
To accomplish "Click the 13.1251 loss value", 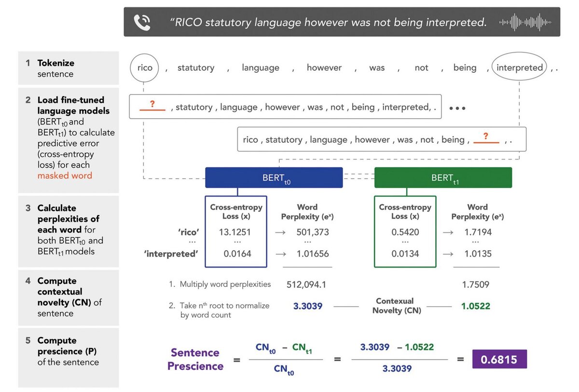I will pos(235,232).
